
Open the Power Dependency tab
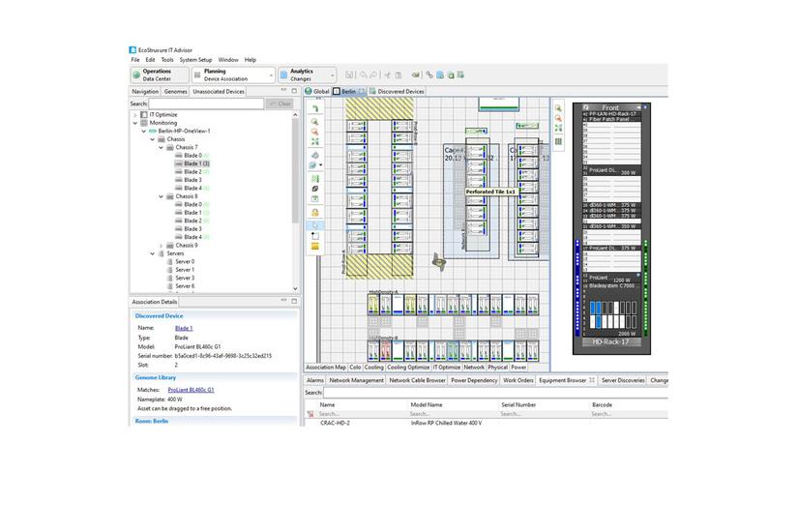474,380
